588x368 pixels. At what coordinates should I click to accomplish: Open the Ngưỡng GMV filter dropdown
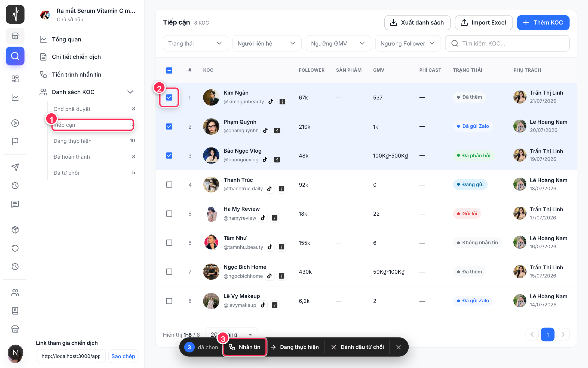pos(338,43)
